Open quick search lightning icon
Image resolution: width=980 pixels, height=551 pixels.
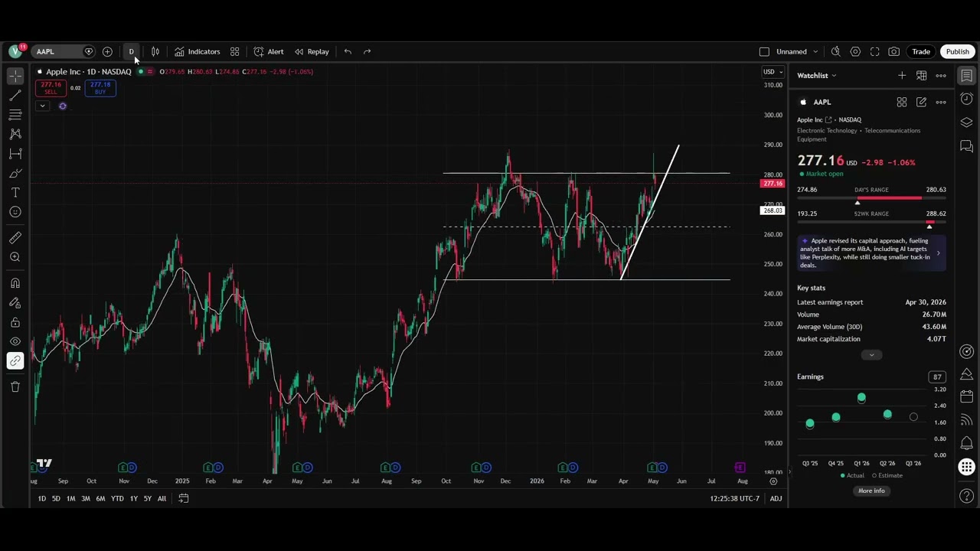click(x=835, y=51)
